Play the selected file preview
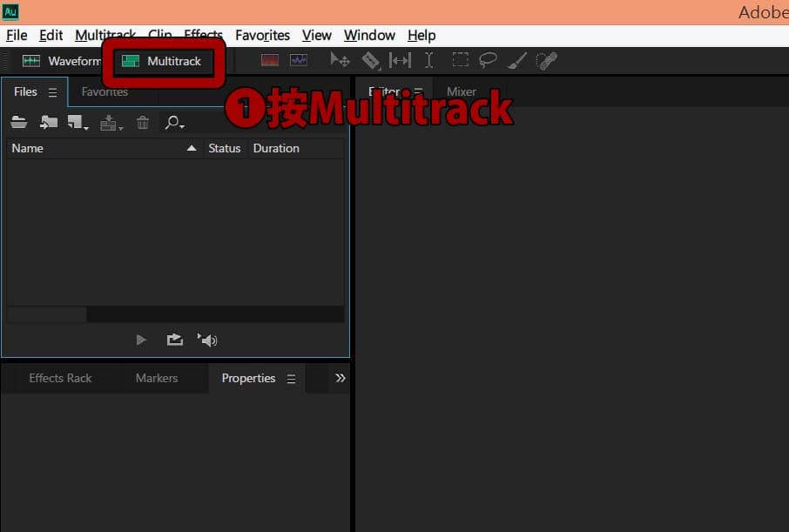Viewport: 789px width, 532px height. coord(141,340)
